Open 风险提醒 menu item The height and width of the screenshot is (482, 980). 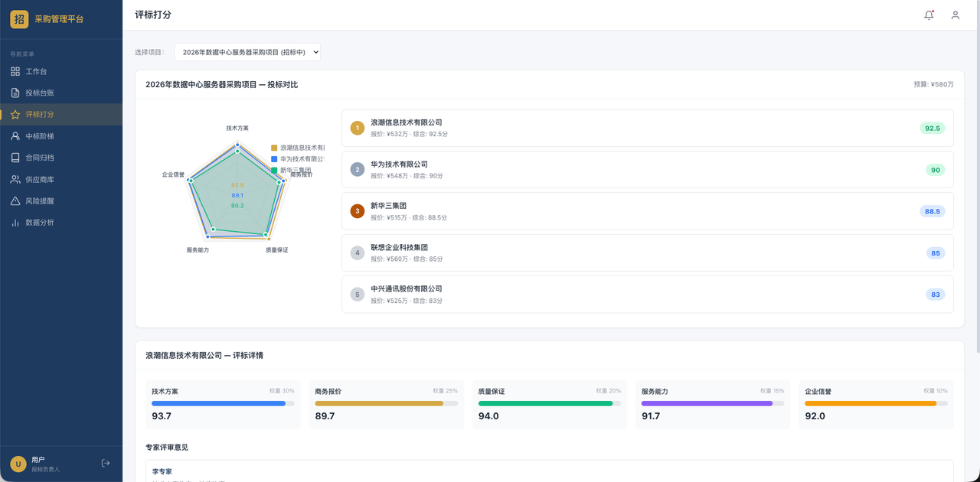point(61,200)
